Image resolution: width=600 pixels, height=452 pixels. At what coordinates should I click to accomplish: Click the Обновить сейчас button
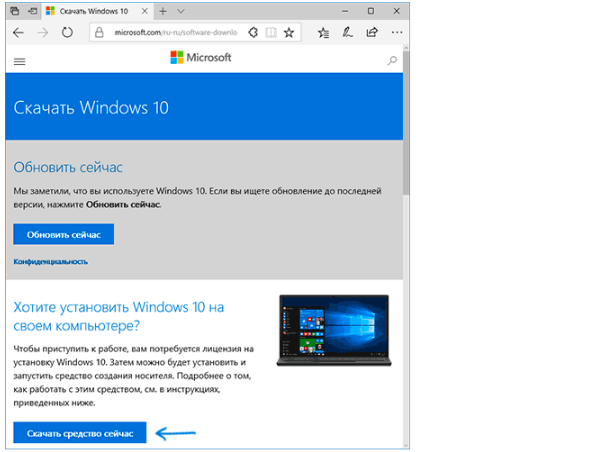click(64, 234)
